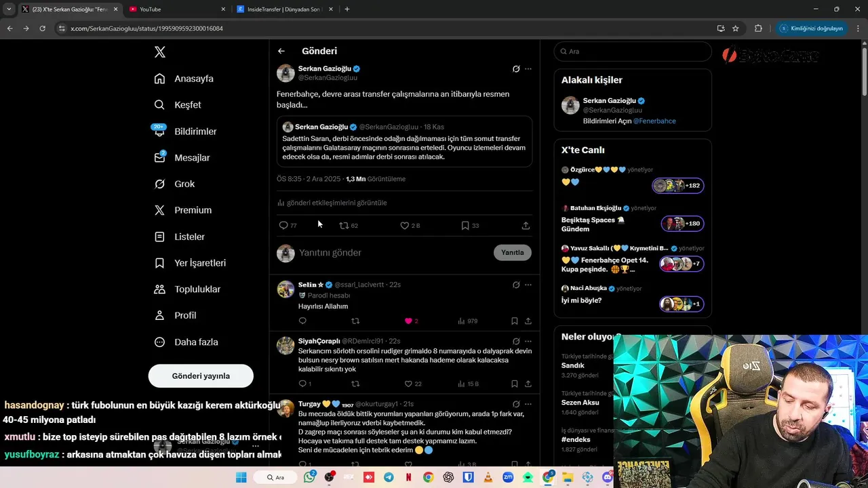
Task: Open Turgay's profile avatar
Action: 285,409
